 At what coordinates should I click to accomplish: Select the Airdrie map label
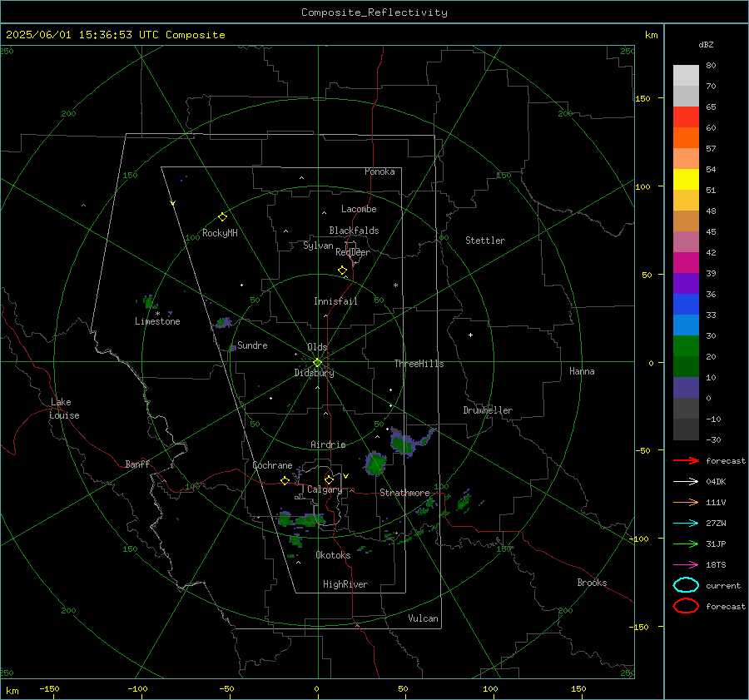point(328,444)
